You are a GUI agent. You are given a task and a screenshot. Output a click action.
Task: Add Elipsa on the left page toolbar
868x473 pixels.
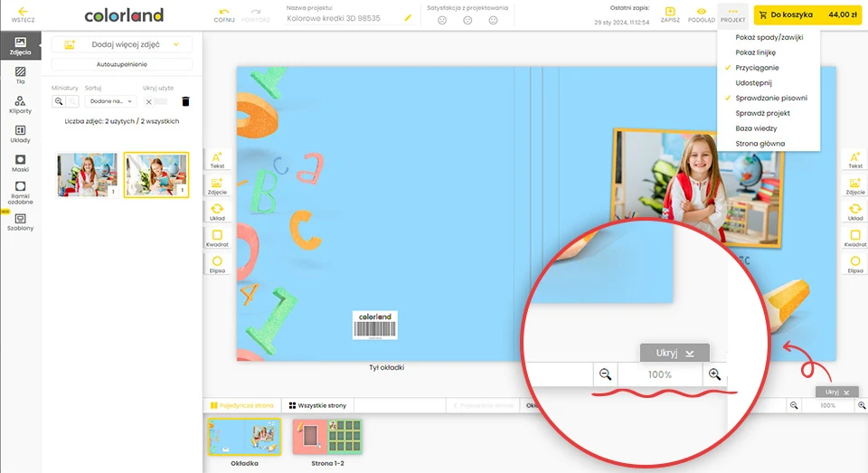click(217, 264)
